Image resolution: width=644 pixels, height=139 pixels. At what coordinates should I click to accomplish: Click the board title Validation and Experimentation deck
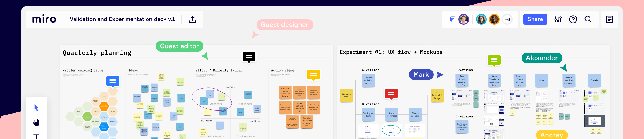coord(122,19)
